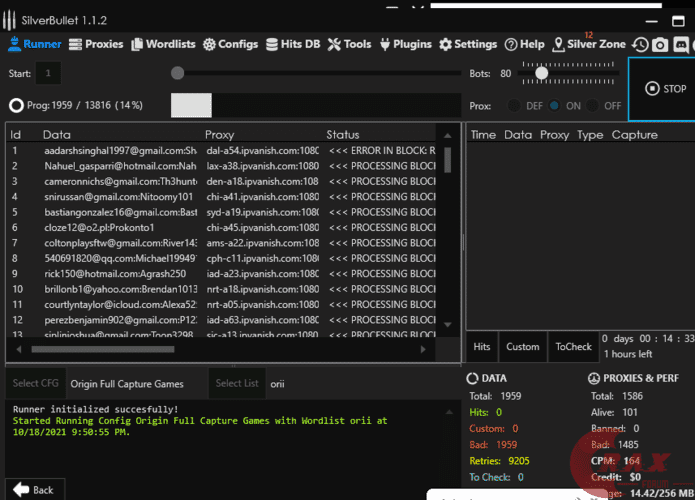The width and height of the screenshot is (695, 500).
Task: Click the Type column header in hits panel
Action: point(590,135)
